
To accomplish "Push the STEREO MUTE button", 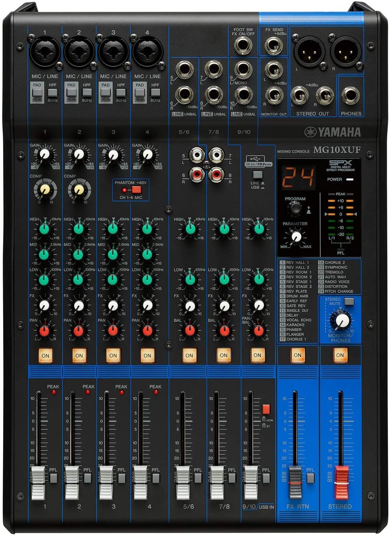I will pyautogui.click(x=349, y=302).
